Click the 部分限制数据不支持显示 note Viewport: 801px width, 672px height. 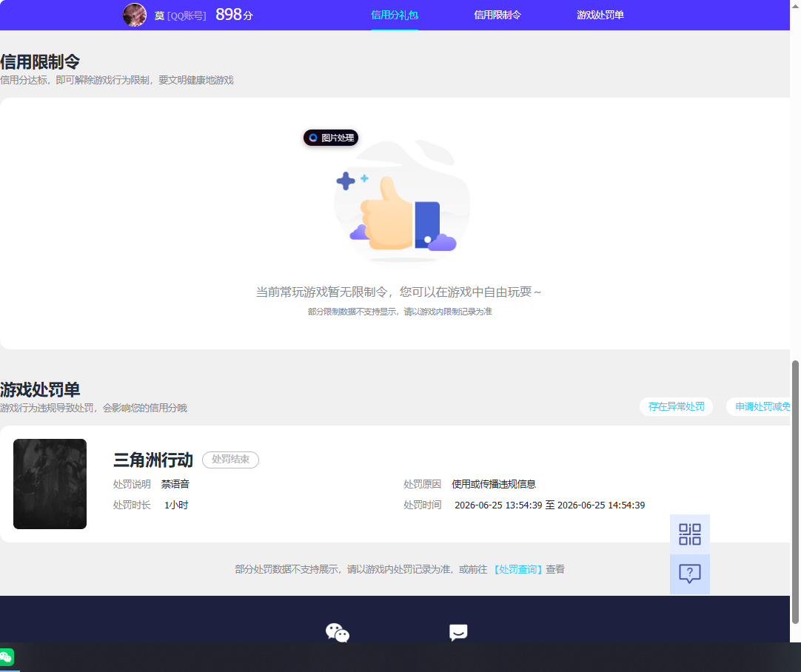[400, 312]
